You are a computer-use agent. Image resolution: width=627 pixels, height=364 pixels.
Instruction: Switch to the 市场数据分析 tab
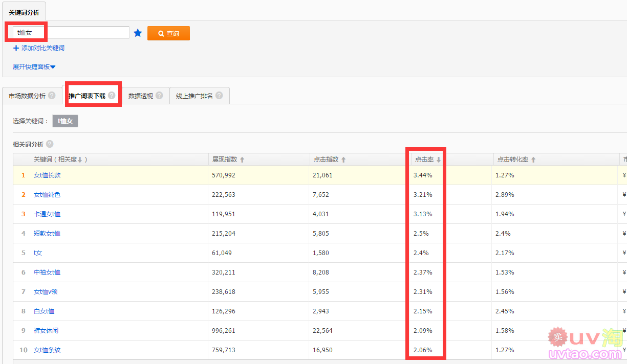pyautogui.click(x=27, y=96)
